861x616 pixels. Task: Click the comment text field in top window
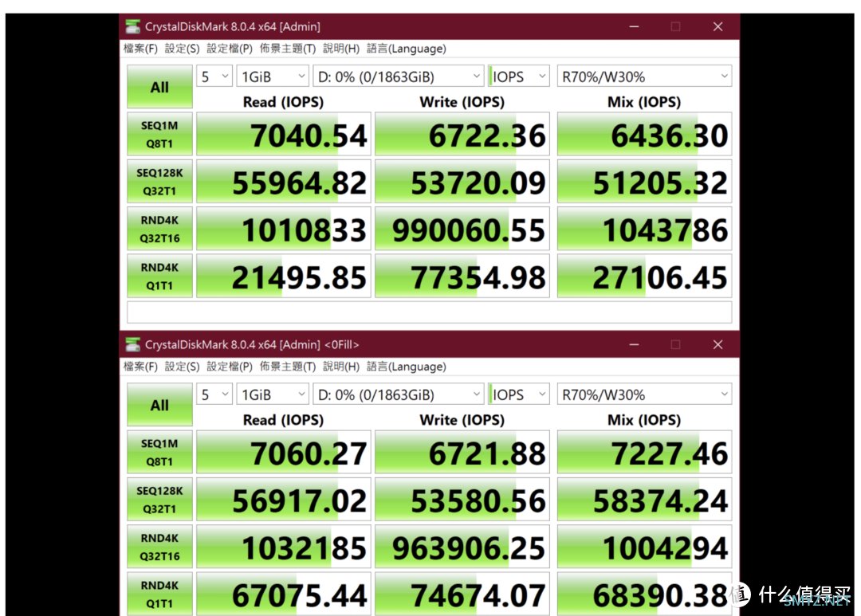[430, 312]
